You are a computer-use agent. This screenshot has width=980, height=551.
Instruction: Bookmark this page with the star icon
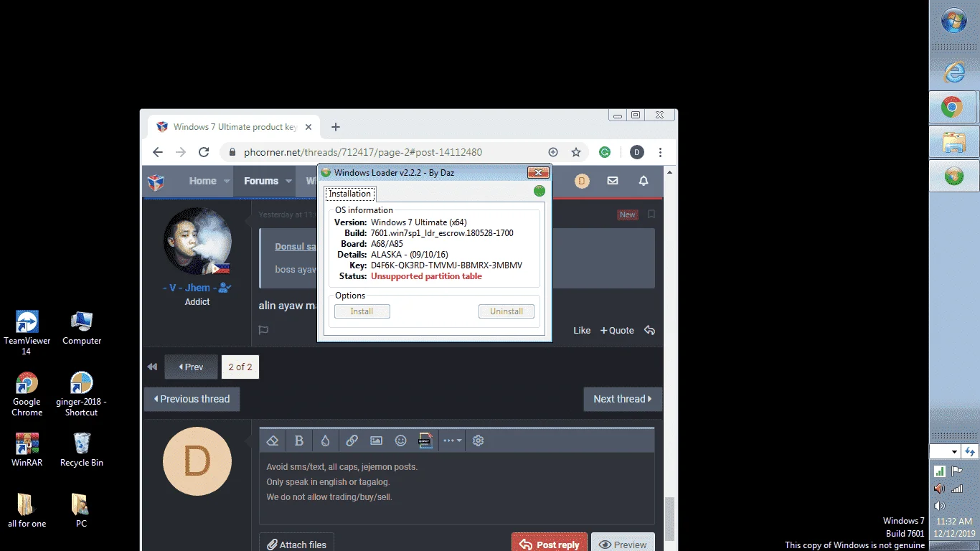pos(575,152)
